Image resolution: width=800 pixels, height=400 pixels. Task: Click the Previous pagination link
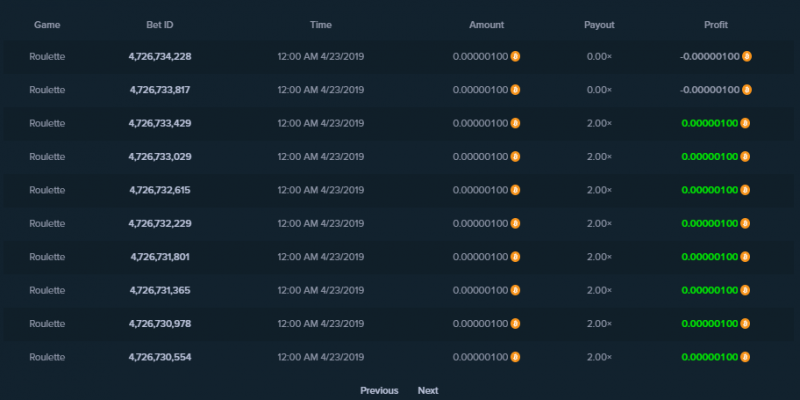click(x=379, y=390)
